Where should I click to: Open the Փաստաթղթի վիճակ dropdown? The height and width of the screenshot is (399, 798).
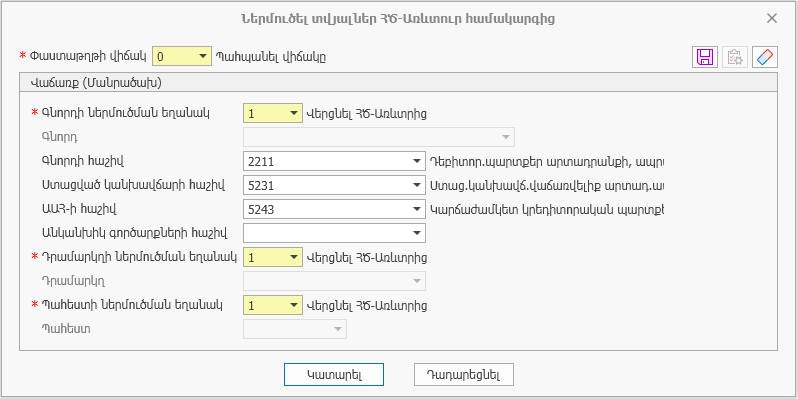point(204,56)
